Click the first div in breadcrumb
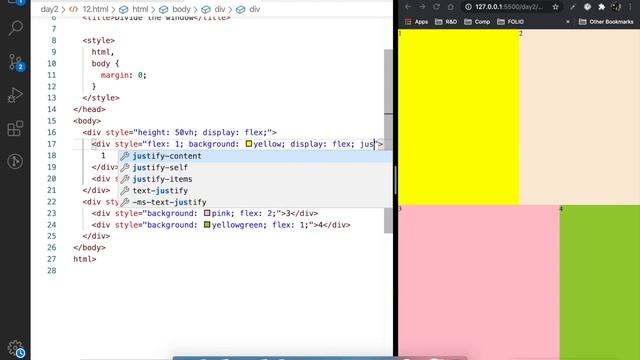640x360 pixels. (220, 9)
